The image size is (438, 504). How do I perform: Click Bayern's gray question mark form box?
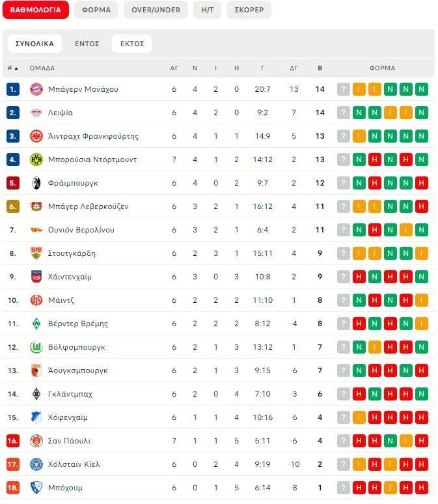[344, 89]
